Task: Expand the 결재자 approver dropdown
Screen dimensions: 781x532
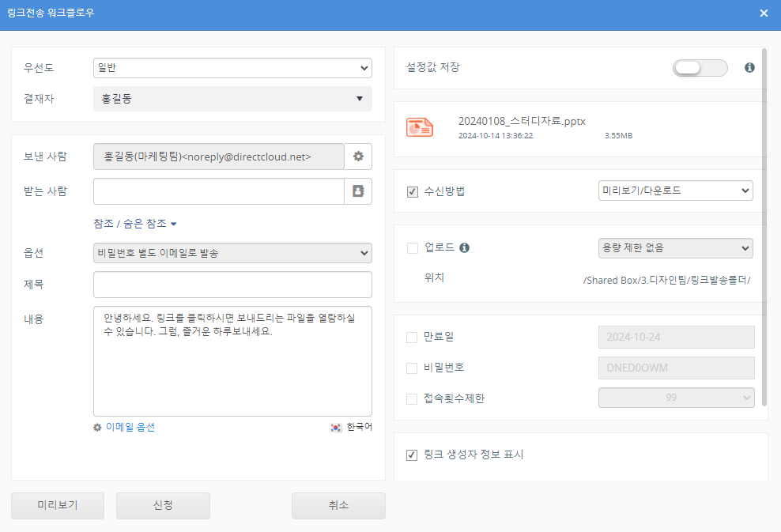Action: point(232,99)
